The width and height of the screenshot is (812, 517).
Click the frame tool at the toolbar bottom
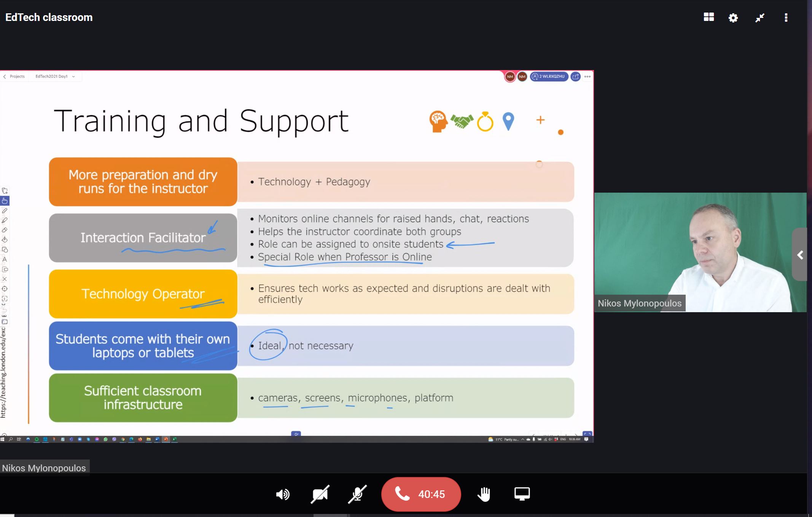point(5,322)
